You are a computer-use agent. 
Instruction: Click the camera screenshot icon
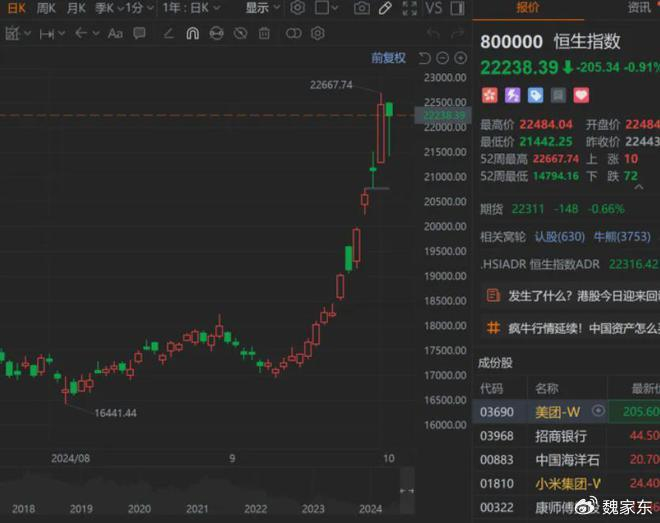tap(362, 8)
